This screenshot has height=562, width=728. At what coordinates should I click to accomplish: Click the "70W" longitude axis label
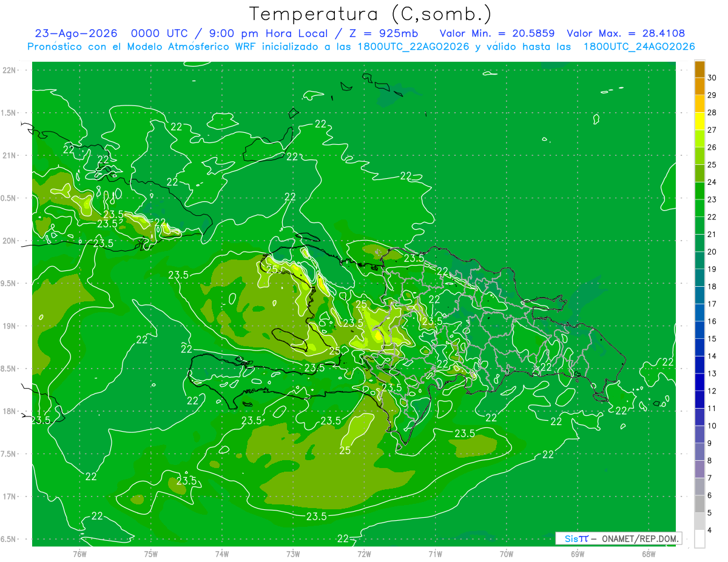[x=506, y=554]
